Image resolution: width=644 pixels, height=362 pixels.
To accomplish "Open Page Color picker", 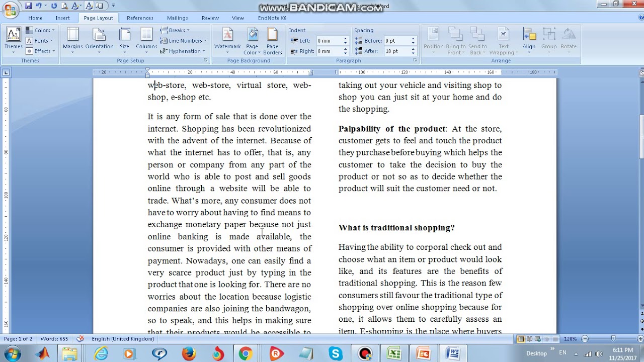I will [x=252, y=40].
